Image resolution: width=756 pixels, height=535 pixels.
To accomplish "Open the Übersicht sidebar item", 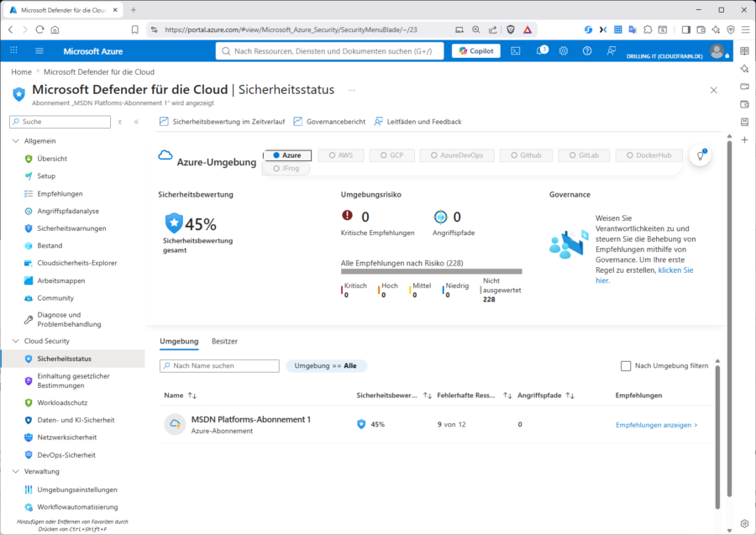I will (x=52, y=159).
